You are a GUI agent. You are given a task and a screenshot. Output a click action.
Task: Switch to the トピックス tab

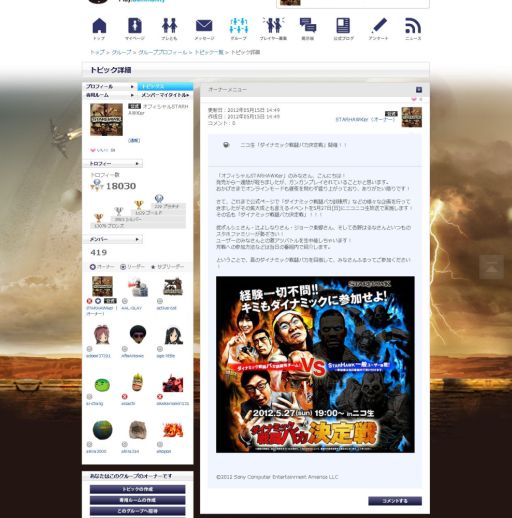tap(166, 86)
